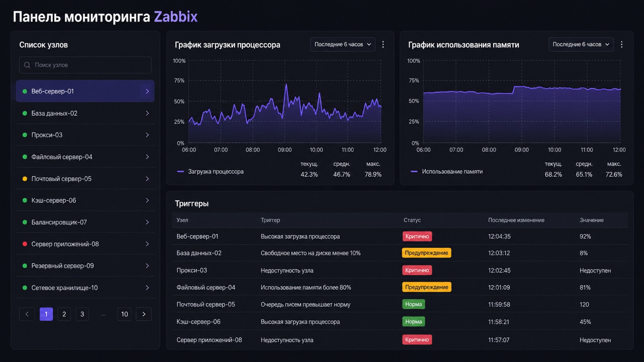Select Балансировщик-07 in node list
Image resolution: width=644 pixels, height=362 pixels.
click(x=85, y=222)
